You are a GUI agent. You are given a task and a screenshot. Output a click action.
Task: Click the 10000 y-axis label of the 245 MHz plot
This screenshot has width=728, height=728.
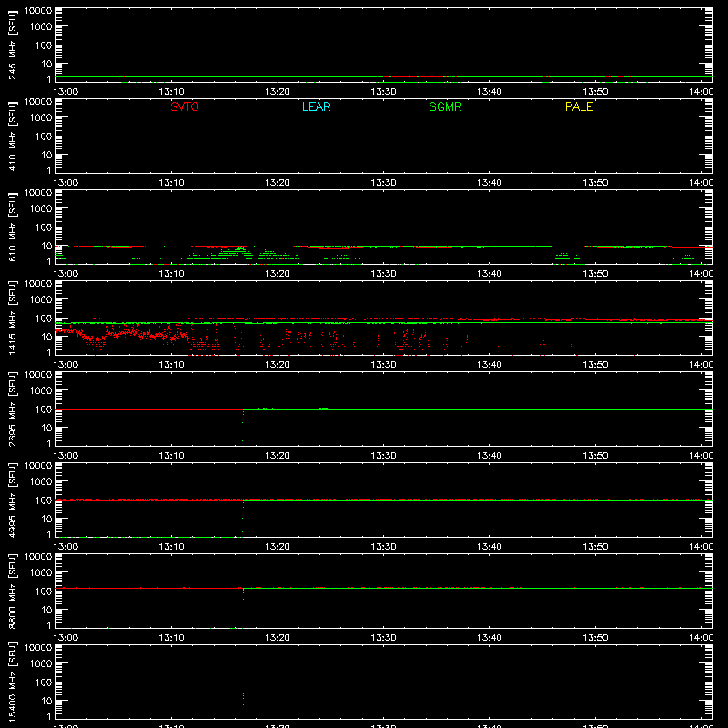point(38,11)
